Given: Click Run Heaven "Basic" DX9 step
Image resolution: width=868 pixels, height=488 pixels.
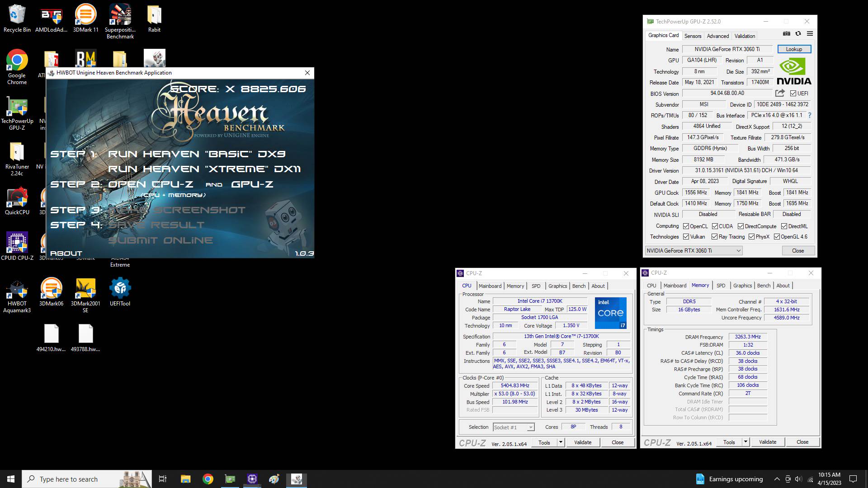Looking at the screenshot, I should coord(197,154).
